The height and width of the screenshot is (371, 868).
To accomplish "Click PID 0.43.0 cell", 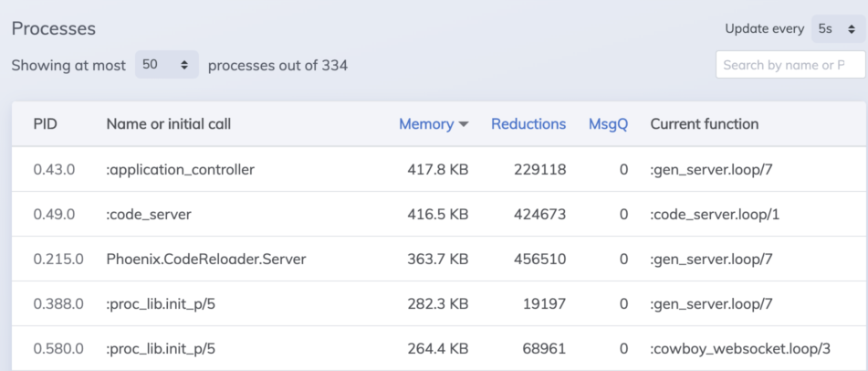I will (54, 170).
